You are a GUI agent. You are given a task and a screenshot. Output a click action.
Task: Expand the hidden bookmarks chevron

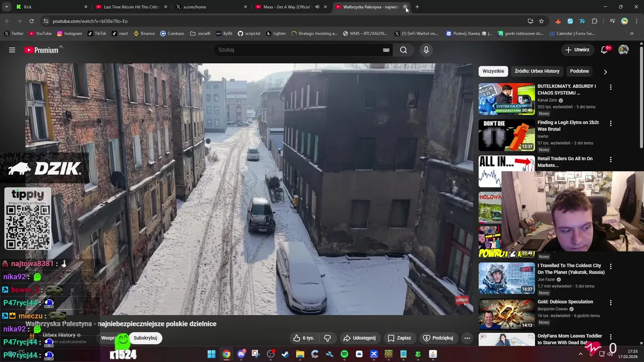[632, 34]
